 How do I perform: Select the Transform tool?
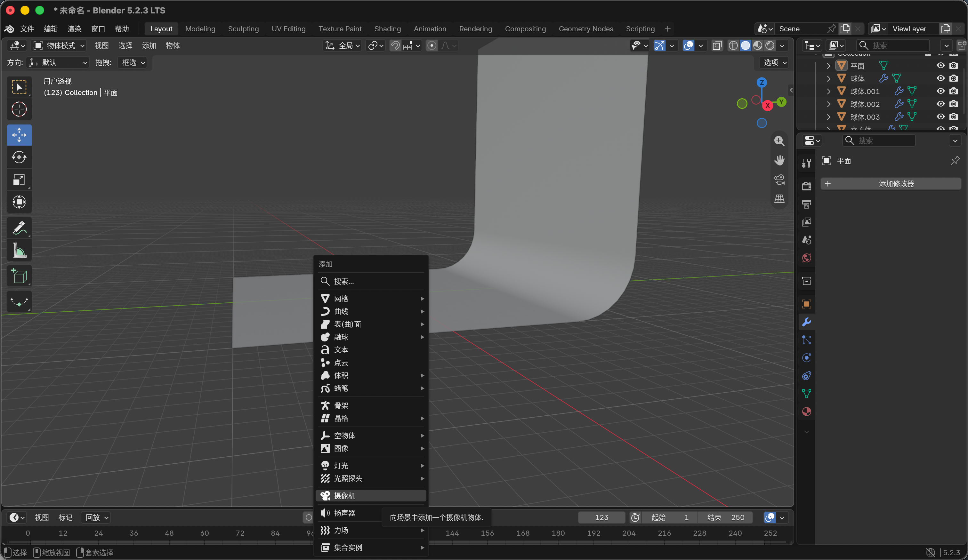(19, 202)
